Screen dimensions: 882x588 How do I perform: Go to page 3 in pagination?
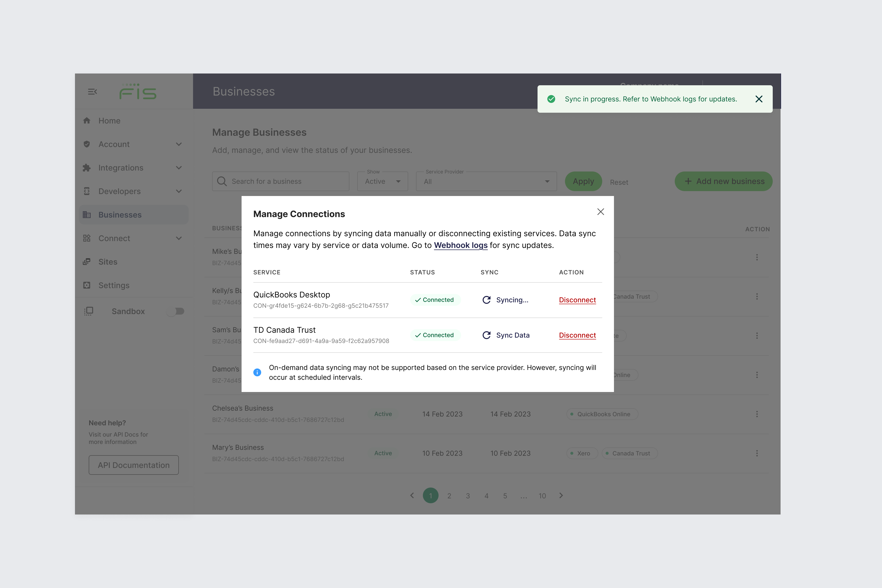468,496
